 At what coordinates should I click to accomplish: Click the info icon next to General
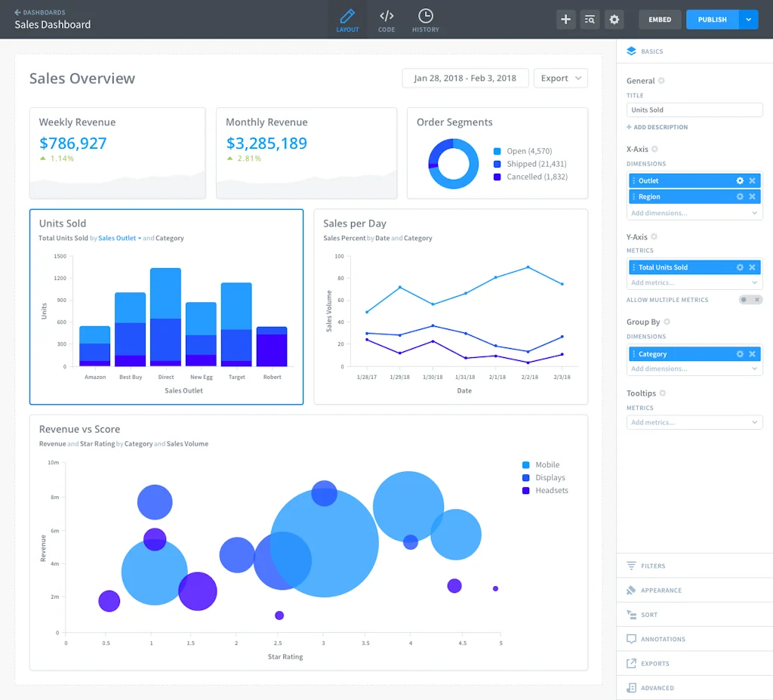tap(662, 81)
